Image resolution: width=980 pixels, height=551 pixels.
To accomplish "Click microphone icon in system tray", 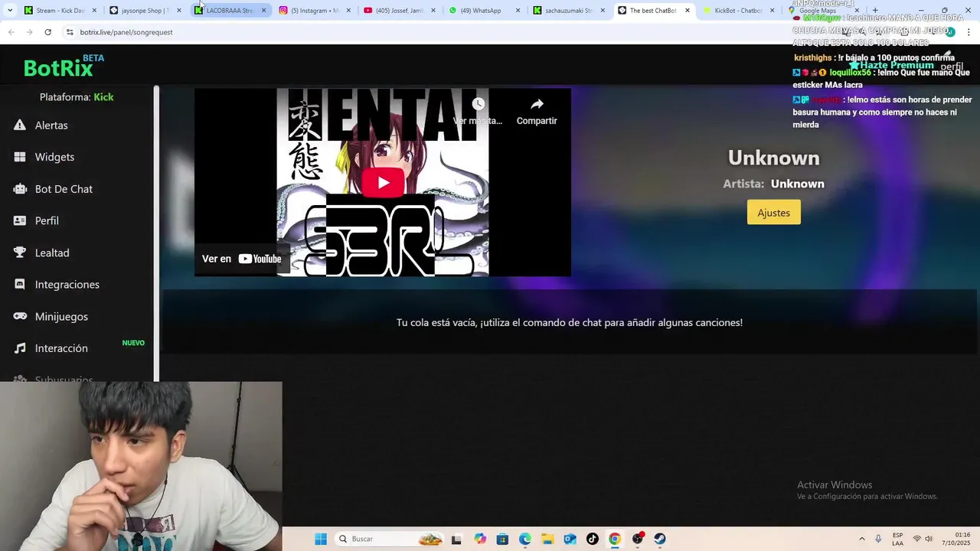I will point(878,539).
